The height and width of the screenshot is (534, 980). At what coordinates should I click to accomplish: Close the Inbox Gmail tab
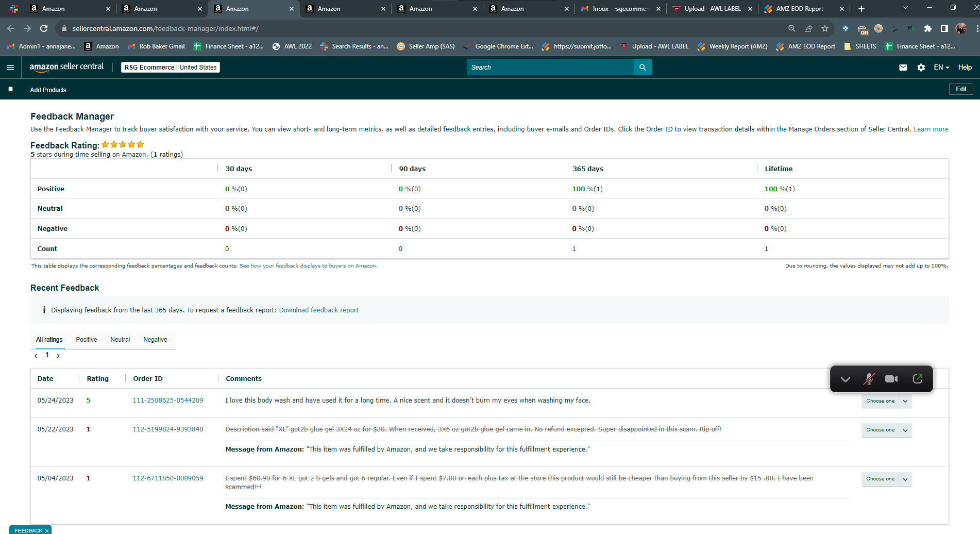coord(658,9)
